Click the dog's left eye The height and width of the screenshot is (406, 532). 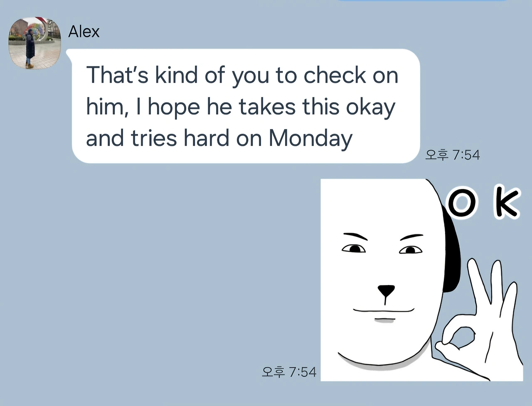point(354,249)
